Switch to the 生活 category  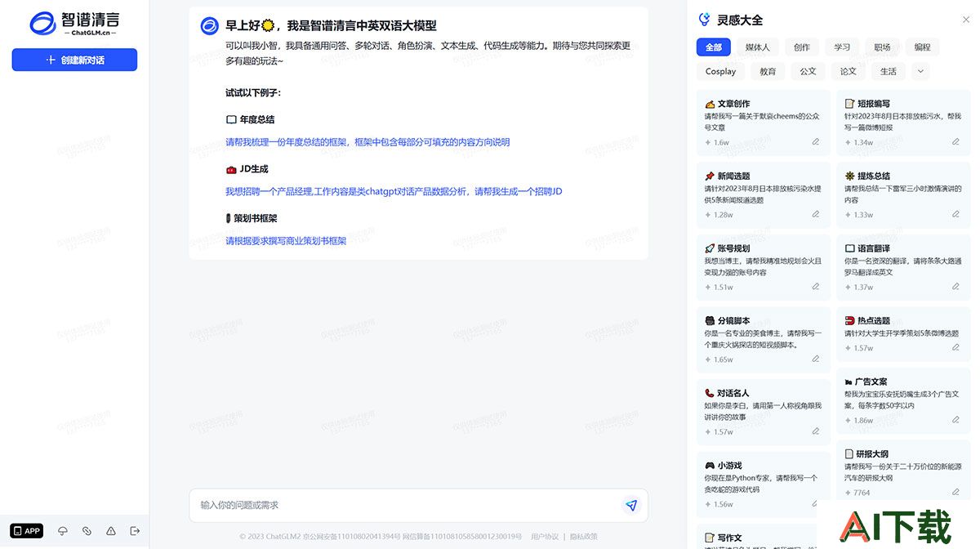[x=888, y=71]
